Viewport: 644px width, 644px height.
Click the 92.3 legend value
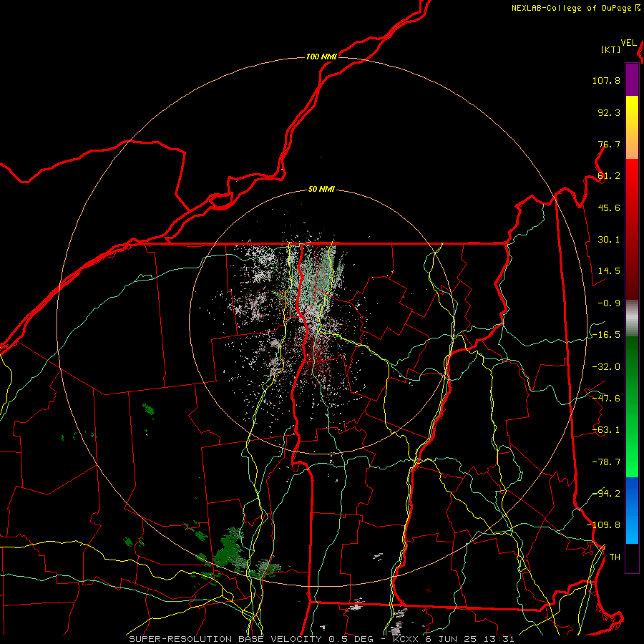[x=609, y=112]
